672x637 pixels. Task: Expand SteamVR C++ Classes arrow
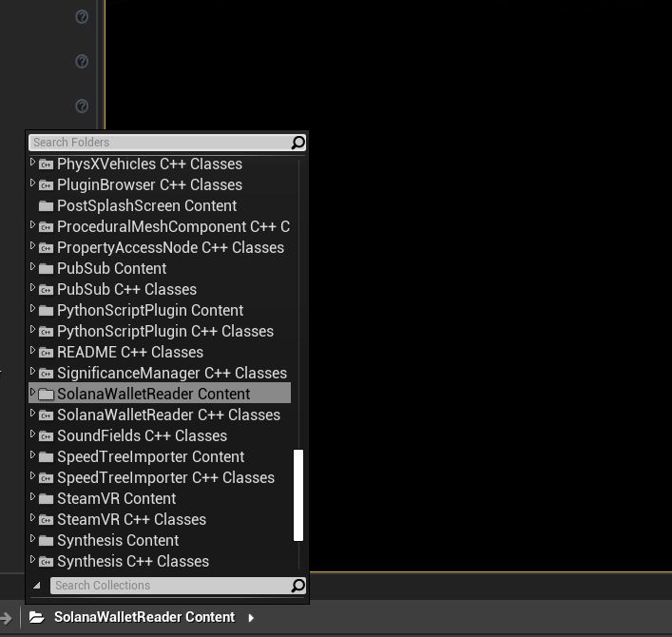32,518
